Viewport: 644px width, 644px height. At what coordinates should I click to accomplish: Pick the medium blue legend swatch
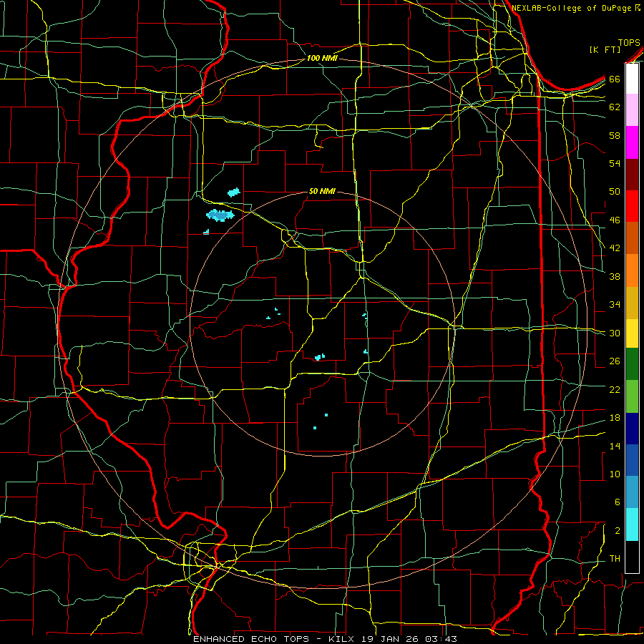(632, 460)
